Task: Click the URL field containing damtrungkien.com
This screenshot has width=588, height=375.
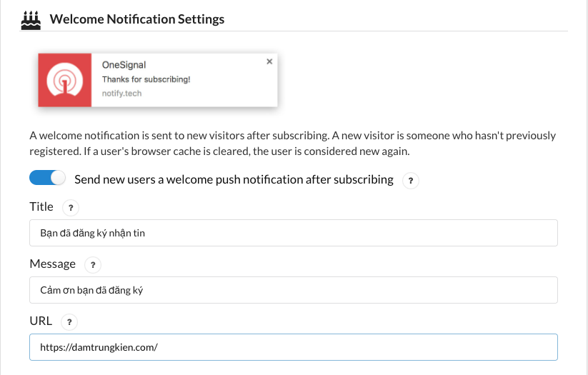Action: [x=294, y=347]
